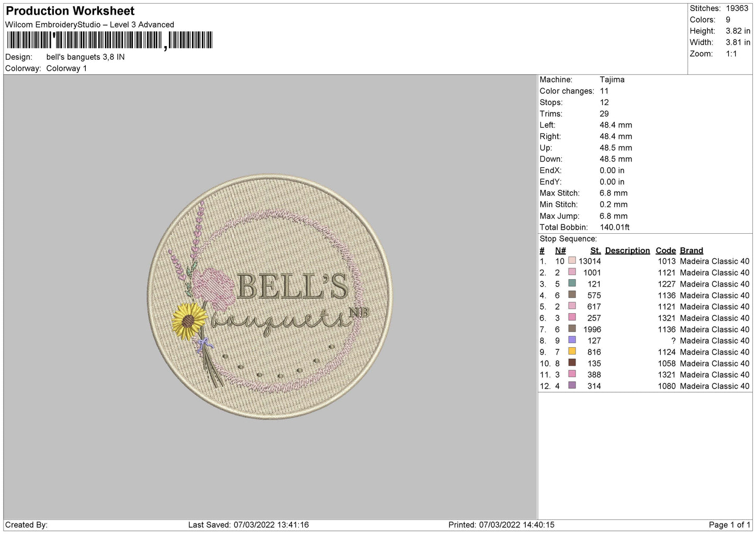This screenshot has height=534, width=756.
Task: Pick the pink swatch beside 257 stitches
Action: click(x=572, y=317)
